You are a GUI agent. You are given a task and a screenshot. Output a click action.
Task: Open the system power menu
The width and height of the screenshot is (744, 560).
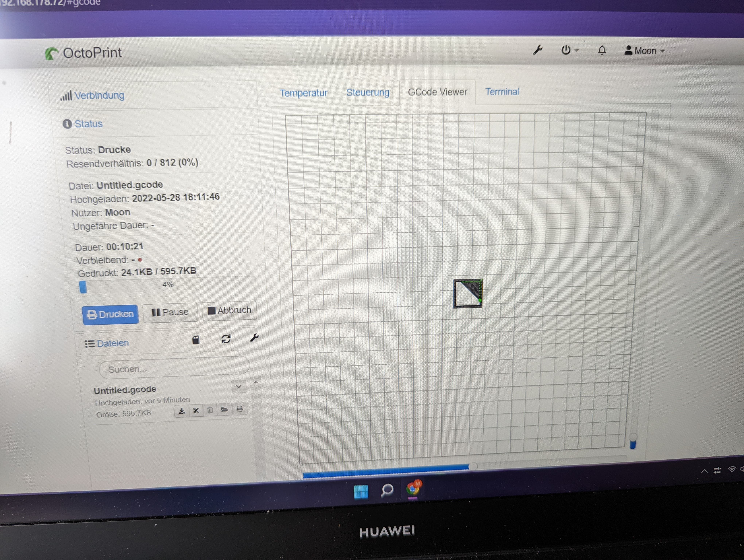click(x=569, y=50)
